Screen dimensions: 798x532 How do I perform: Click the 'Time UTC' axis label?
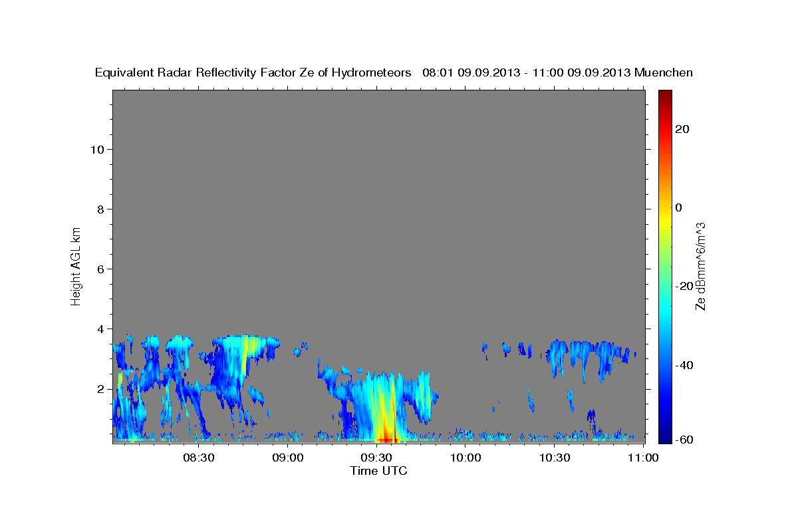(x=378, y=471)
